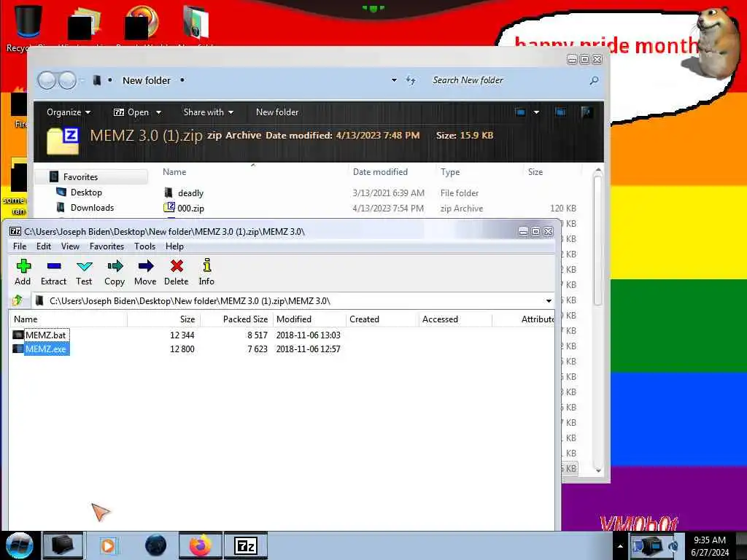Screen dimensions: 747x560
Task: Sort by Packed Size column
Action: 237,319
